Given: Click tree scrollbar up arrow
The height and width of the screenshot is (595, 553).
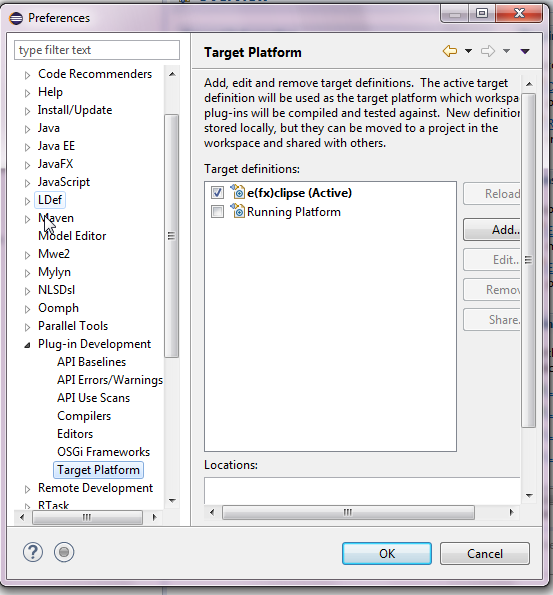Looking at the screenshot, I should tap(172, 74).
